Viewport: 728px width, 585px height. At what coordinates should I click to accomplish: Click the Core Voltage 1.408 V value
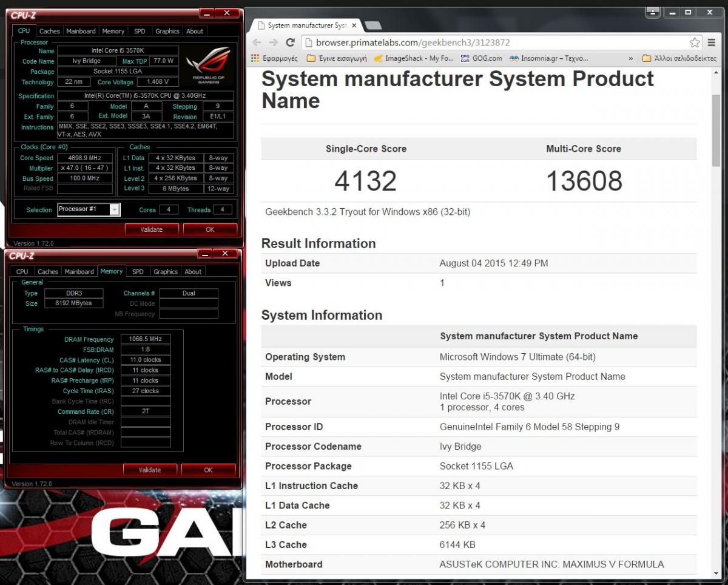point(158,82)
